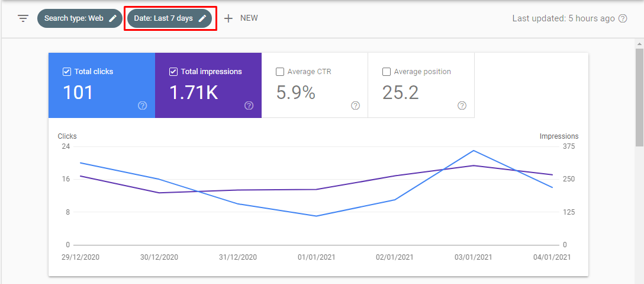The width and height of the screenshot is (644, 284).
Task: Open the Search type: Web filter chip
Action: pos(74,18)
